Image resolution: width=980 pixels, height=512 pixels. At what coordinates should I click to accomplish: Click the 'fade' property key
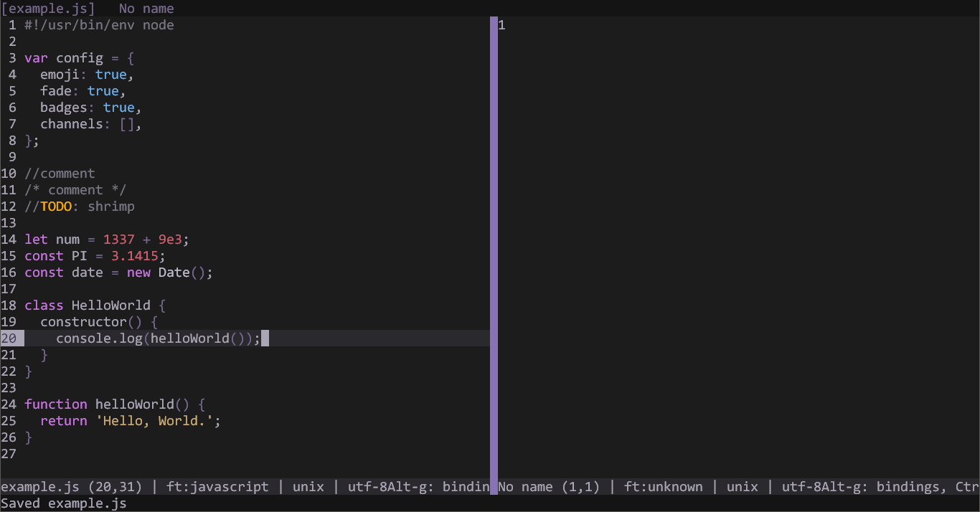pos(56,91)
